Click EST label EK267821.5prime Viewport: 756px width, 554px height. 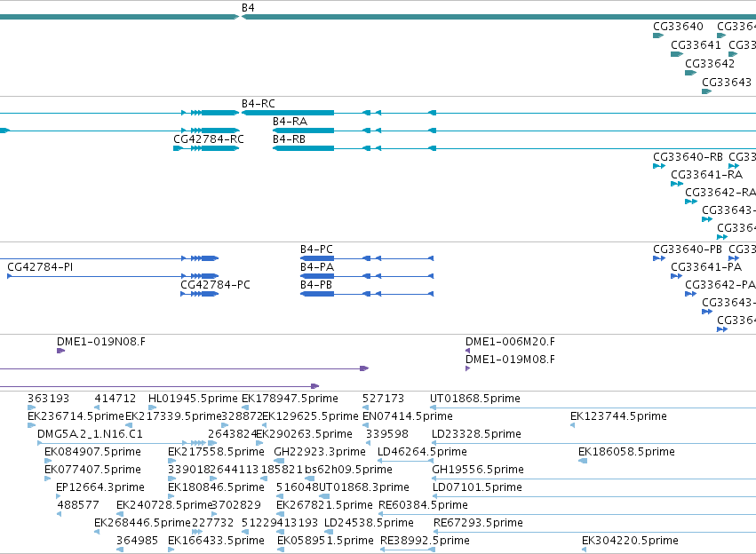[x=324, y=505]
